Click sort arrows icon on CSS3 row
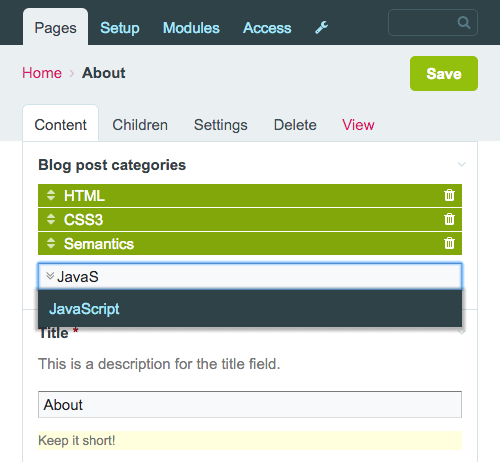 (51, 219)
